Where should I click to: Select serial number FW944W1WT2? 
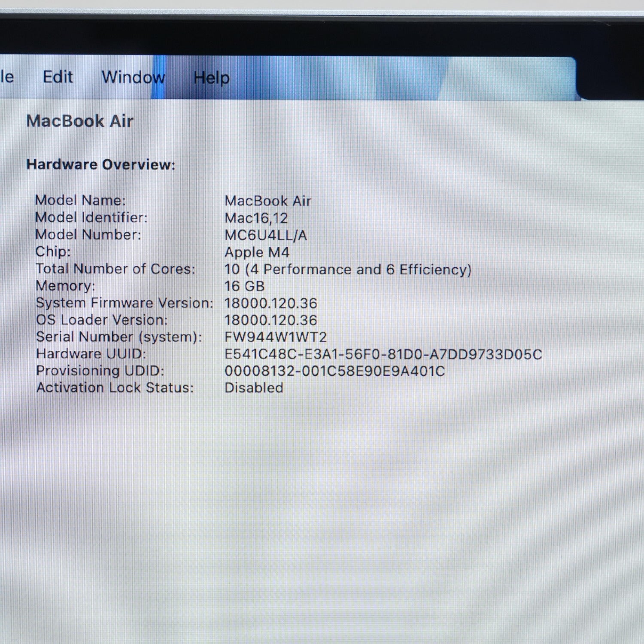[x=276, y=337]
